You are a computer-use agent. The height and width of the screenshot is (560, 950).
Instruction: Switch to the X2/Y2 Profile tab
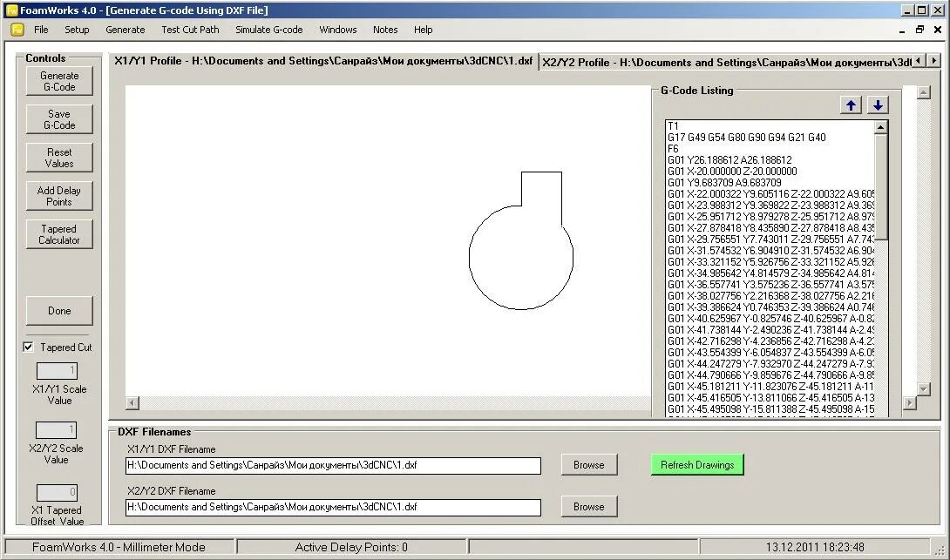tap(724, 63)
